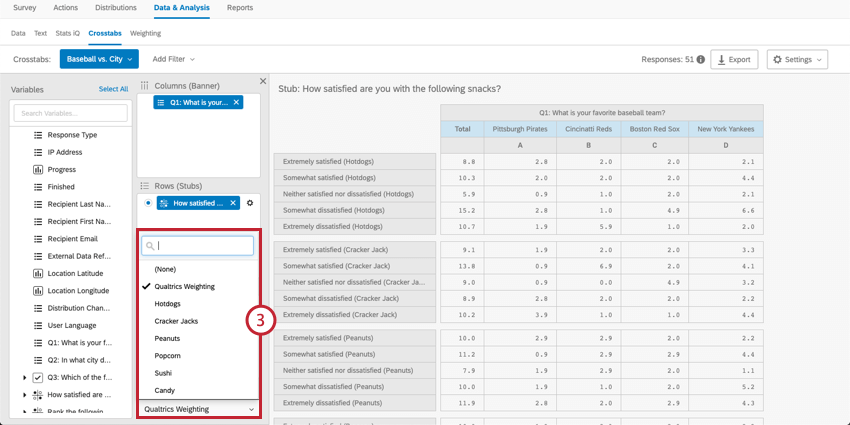The width and height of the screenshot is (850, 425).
Task: Click the Export button
Action: coord(734,60)
